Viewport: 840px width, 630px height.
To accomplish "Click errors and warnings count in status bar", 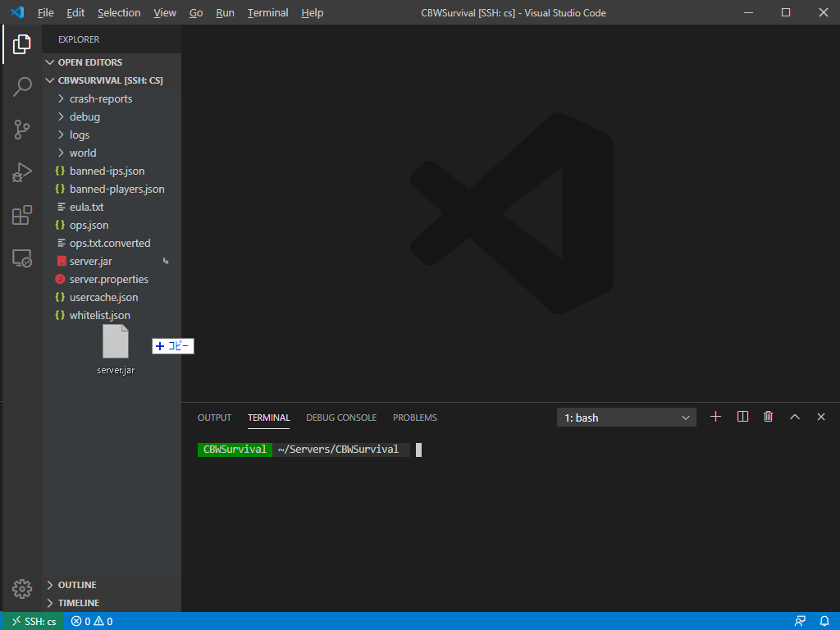I will pyautogui.click(x=92, y=621).
